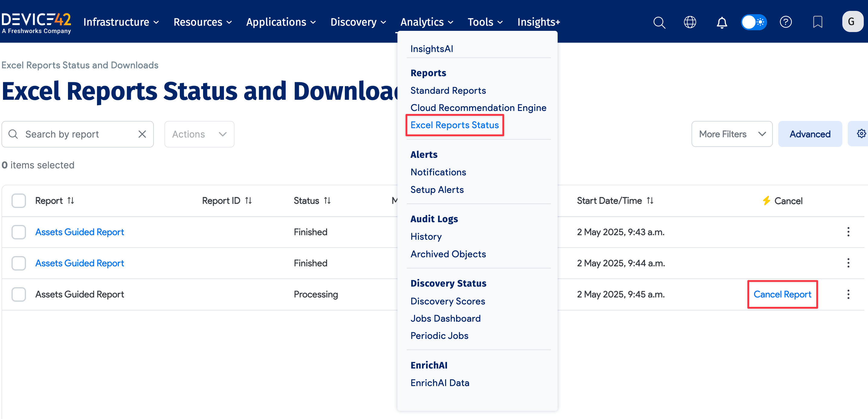
Task: Select Setup Alerts menu entry
Action: coord(437,190)
